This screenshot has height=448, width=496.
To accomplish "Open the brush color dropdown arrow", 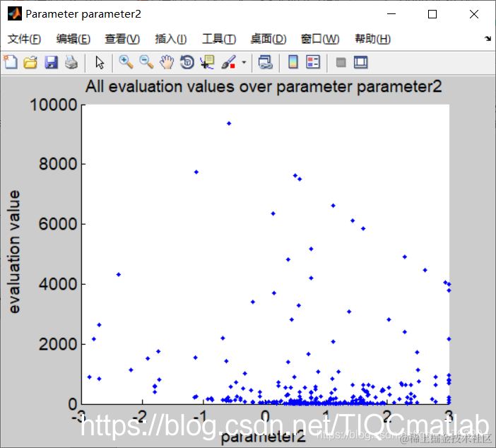I will (x=244, y=62).
